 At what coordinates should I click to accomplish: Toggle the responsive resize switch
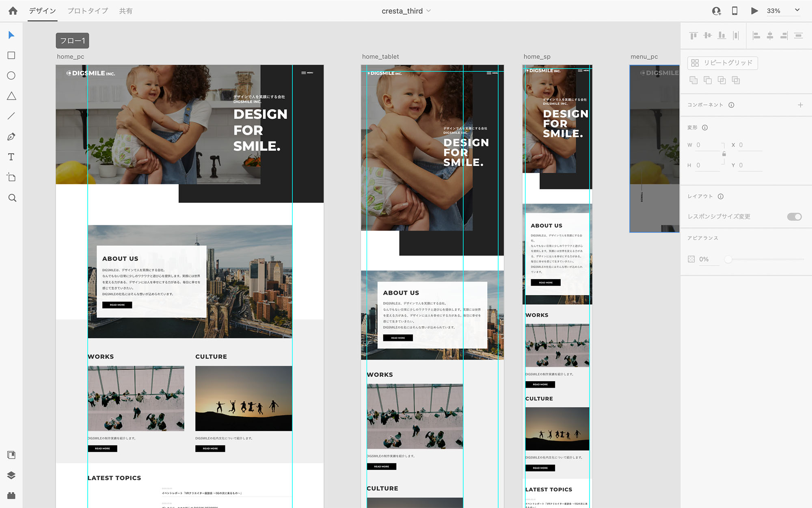click(x=794, y=217)
